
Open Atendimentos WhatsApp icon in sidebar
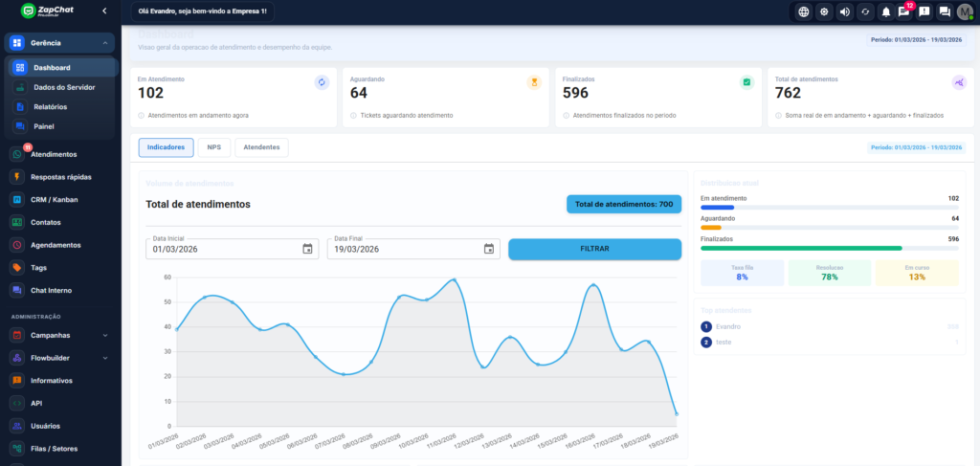[17, 154]
